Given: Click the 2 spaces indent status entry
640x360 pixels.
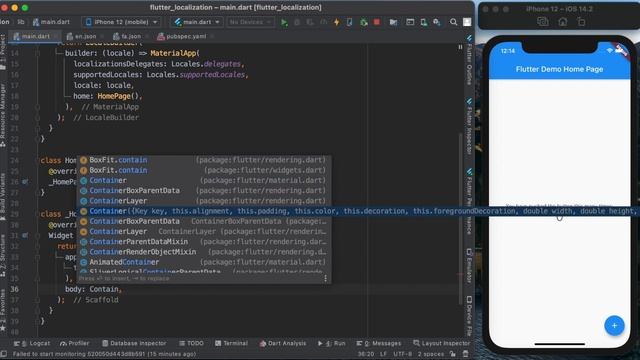Looking at the screenshot, I should point(431,354).
